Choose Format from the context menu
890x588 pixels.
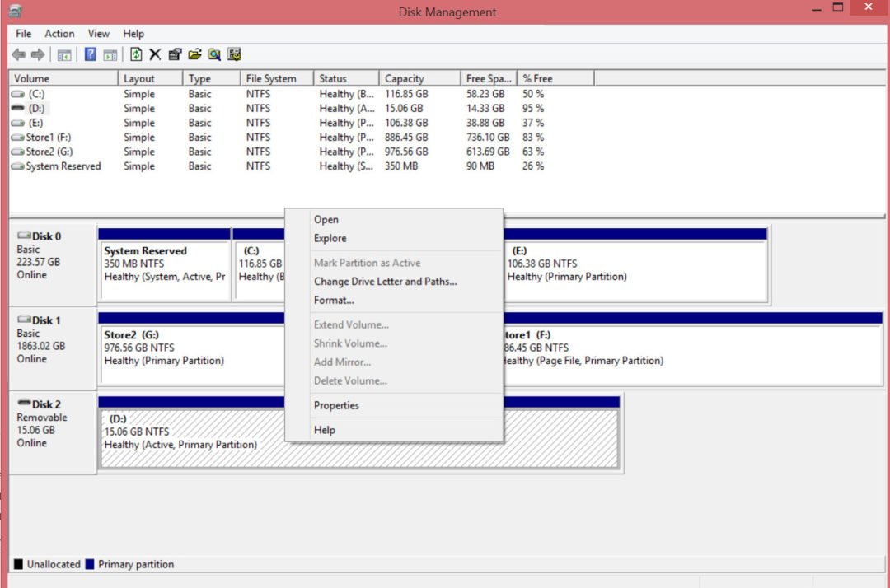click(x=334, y=300)
